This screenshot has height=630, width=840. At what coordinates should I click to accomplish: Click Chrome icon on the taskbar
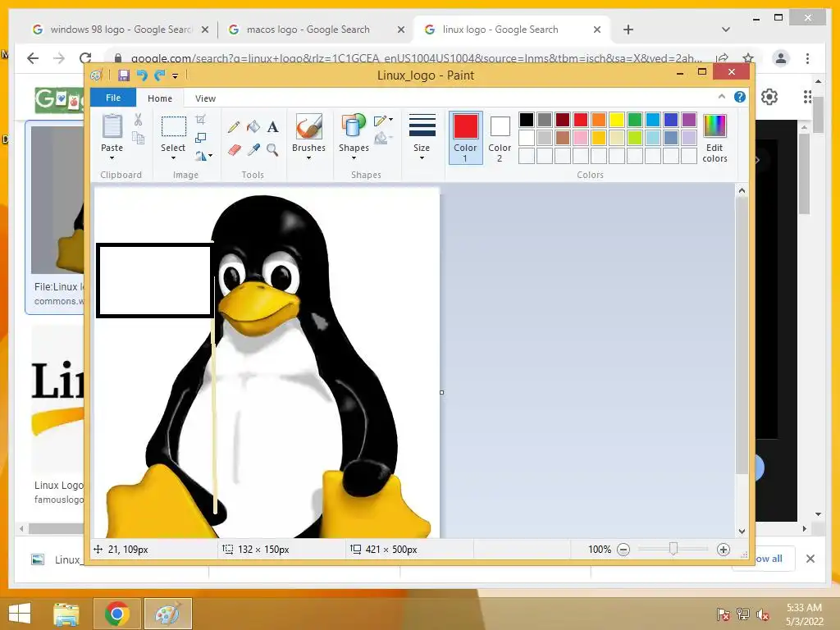[x=116, y=614]
